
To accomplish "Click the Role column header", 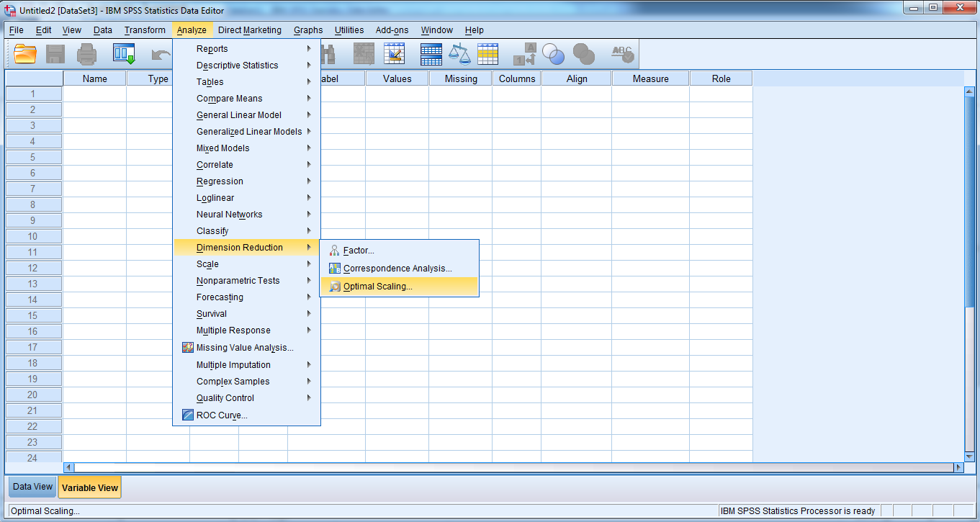I will [x=721, y=78].
